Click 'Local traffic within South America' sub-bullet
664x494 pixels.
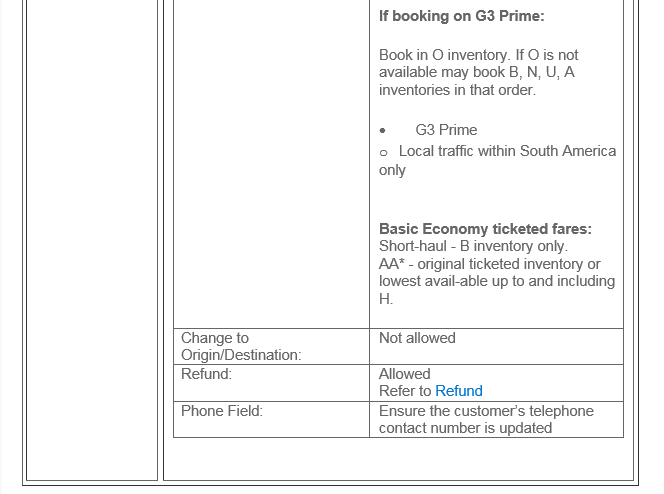click(x=507, y=151)
